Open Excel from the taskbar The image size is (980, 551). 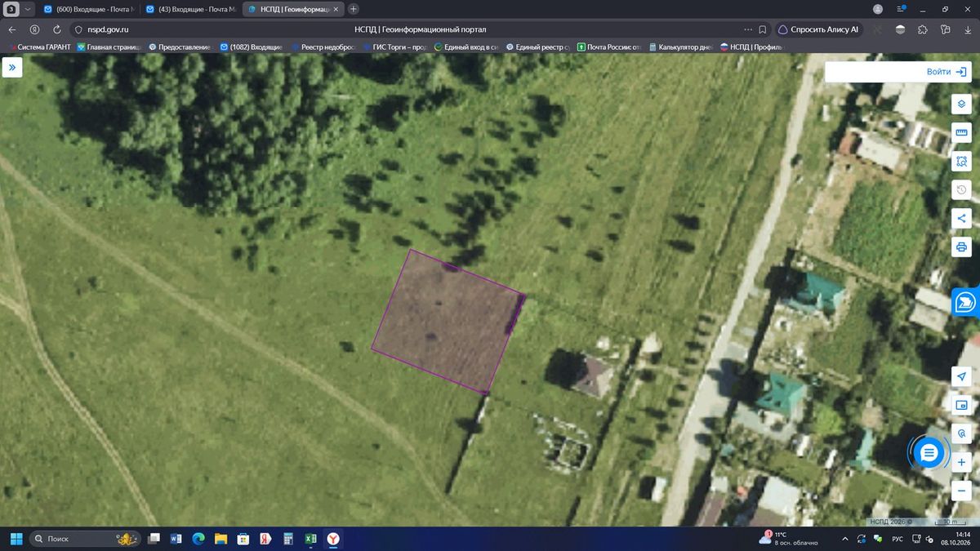[310, 539]
